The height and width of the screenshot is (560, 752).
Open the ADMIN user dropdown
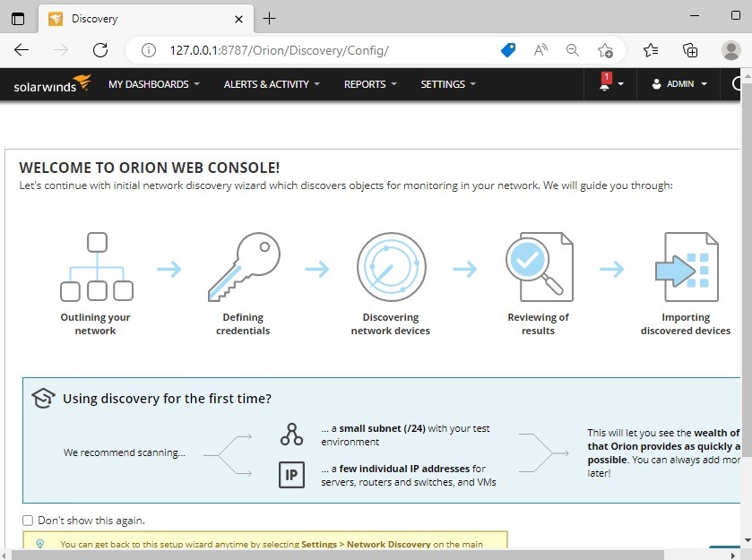[x=679, y=84]
